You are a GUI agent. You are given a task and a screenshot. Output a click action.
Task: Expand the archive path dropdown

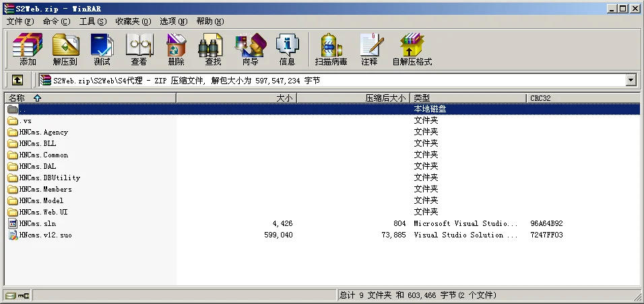(x=631, y=80)
